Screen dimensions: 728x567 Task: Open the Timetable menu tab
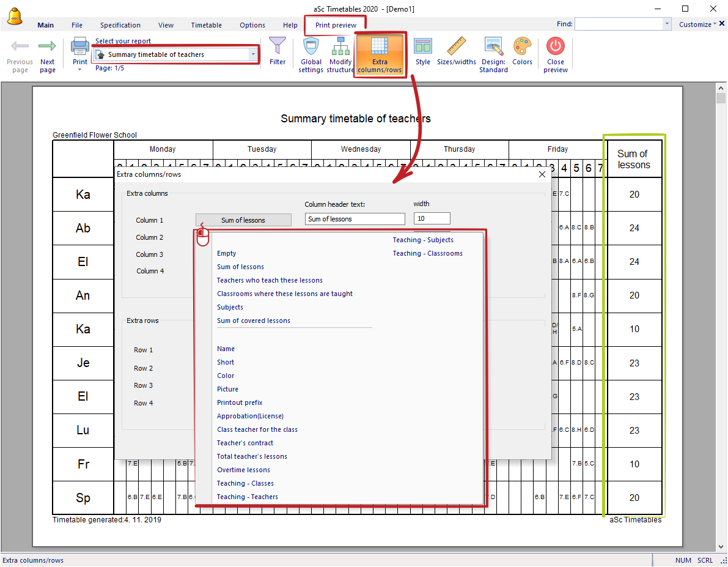point(206,25)
